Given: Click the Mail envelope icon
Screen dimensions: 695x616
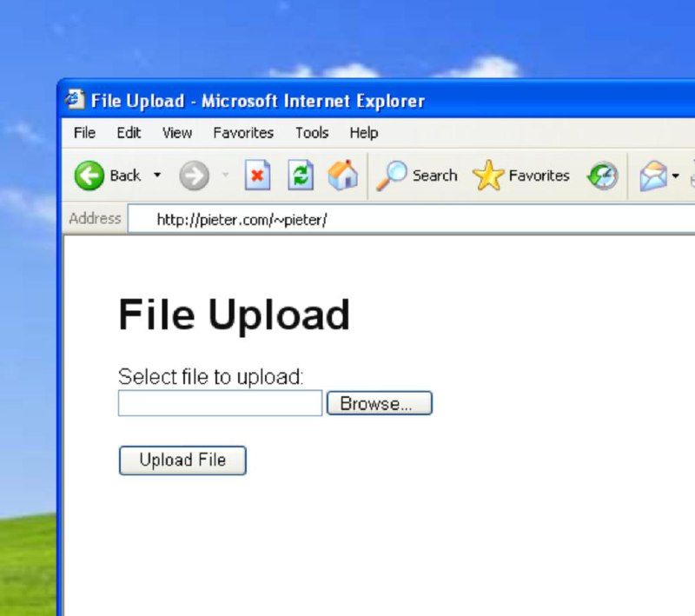Looking at the screenshot, I should pos(653,176).
